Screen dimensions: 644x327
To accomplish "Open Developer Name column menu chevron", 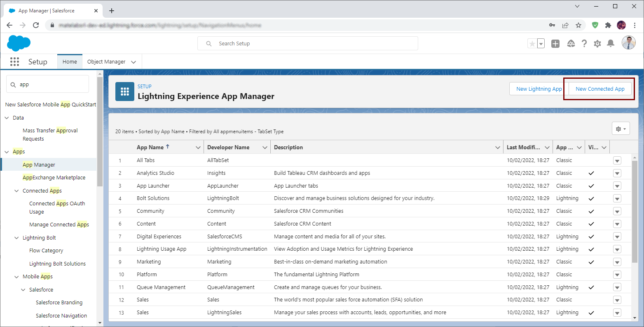I will tap(265, 148).
